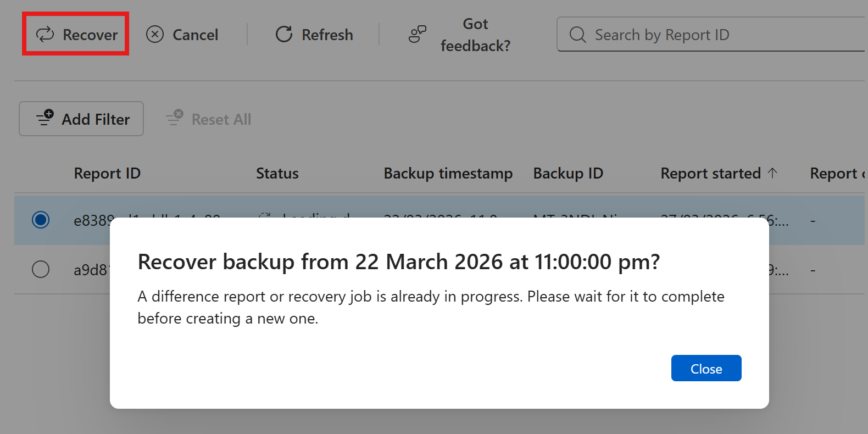Sort by Status column header

click(x=277, y=174)
